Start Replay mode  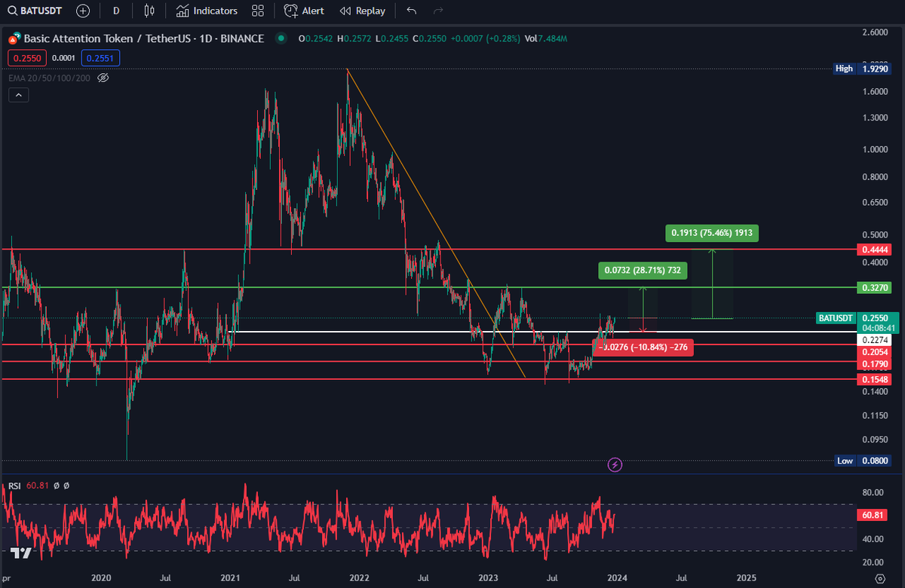pyautogui.click(x=362, y=11)
